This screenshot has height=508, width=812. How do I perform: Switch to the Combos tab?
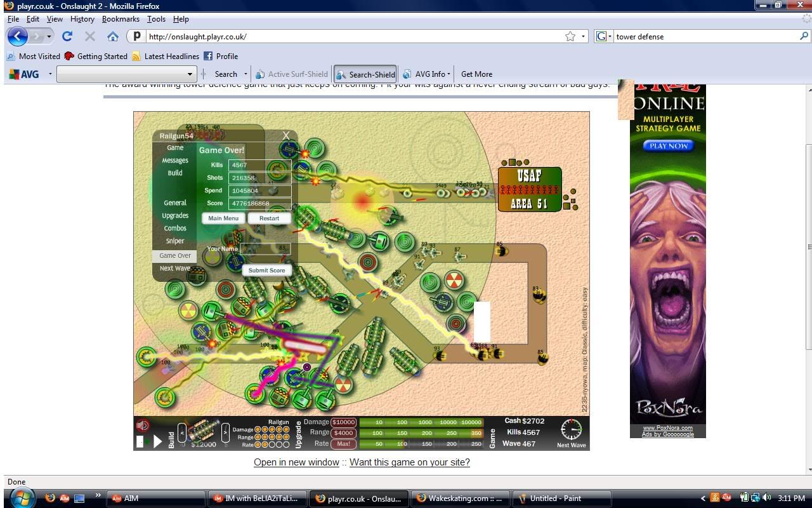pos(175,228)
